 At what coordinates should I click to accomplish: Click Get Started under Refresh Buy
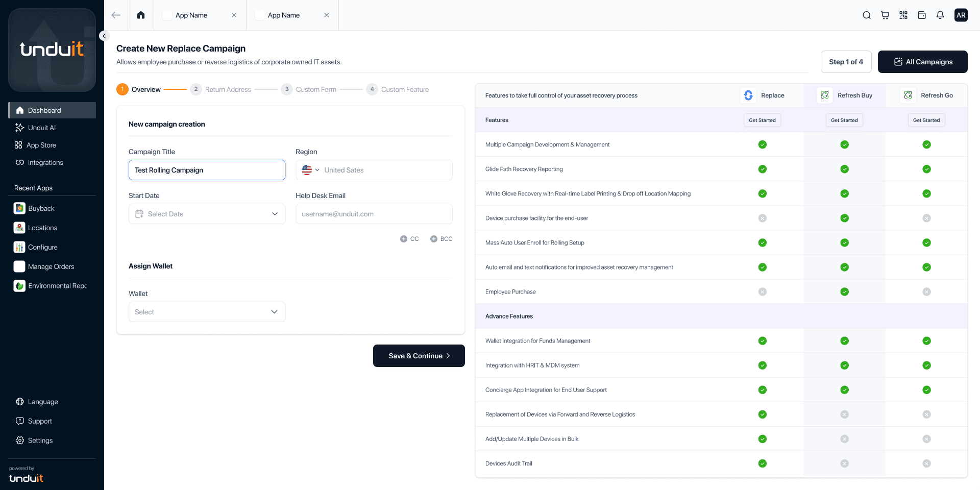tap(844, 120)
